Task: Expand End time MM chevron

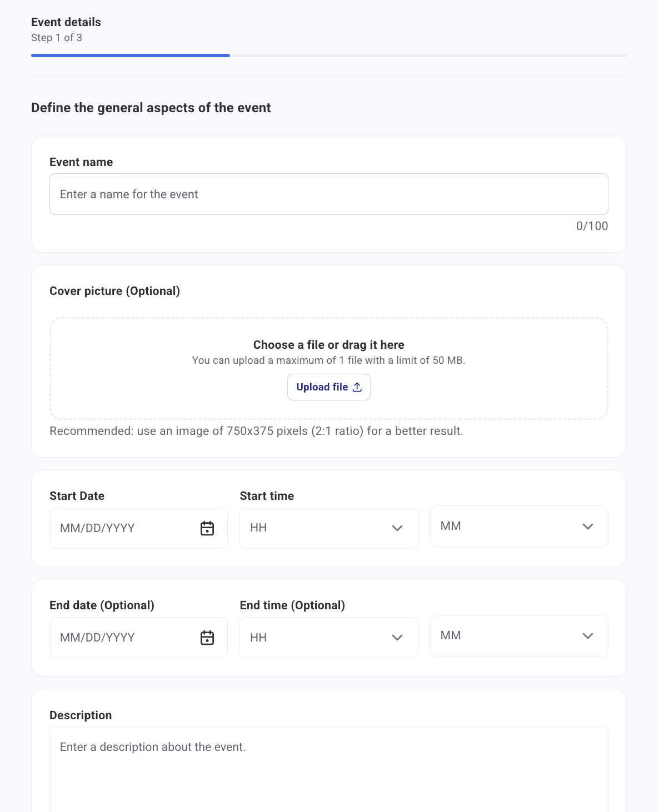Action: [587, 635]
